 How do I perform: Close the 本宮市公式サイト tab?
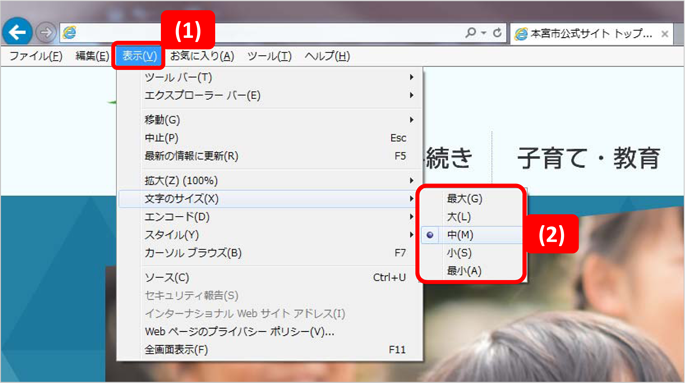pyautogui.click(x=664, y=34)
